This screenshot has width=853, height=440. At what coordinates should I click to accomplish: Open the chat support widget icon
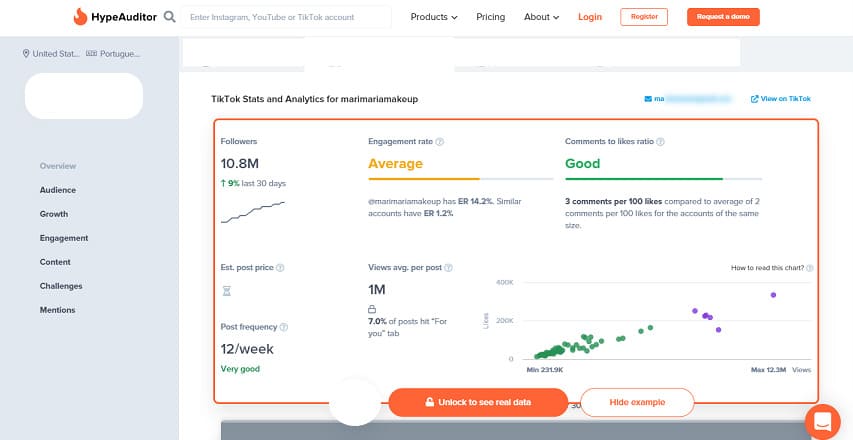pos(823,420)
